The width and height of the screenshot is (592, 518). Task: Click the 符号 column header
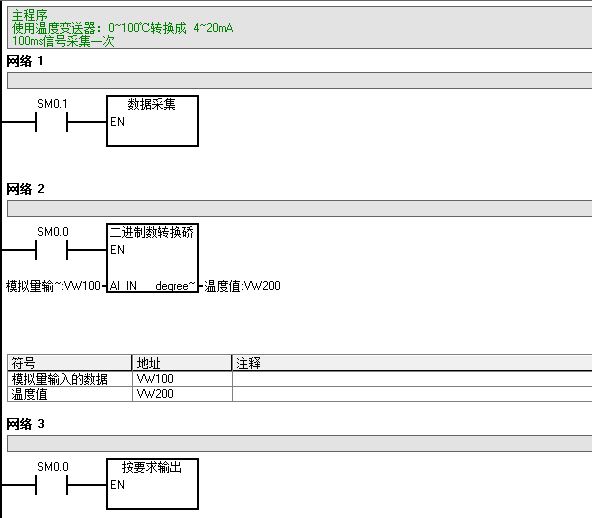pos(69,363)
